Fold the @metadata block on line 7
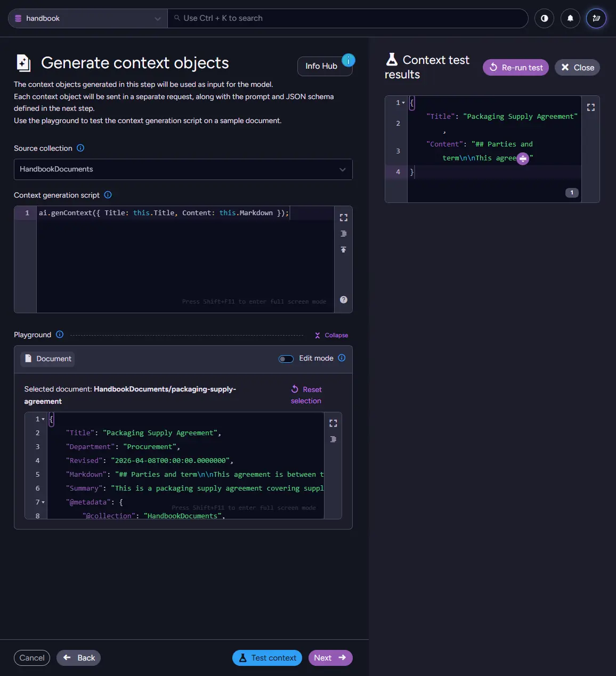 pos(43,502)
